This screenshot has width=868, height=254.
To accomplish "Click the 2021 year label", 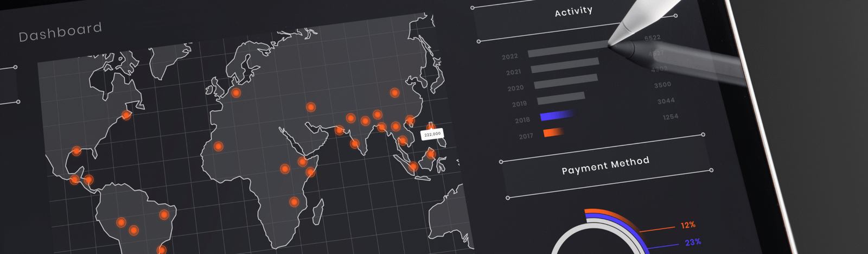I will click(x=513, y=72).
